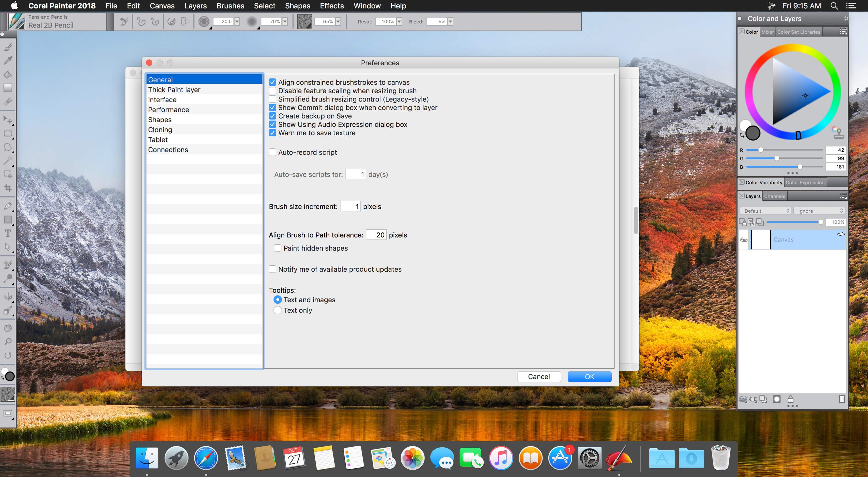Click the B color slider handle

click(x=800, y=167)
